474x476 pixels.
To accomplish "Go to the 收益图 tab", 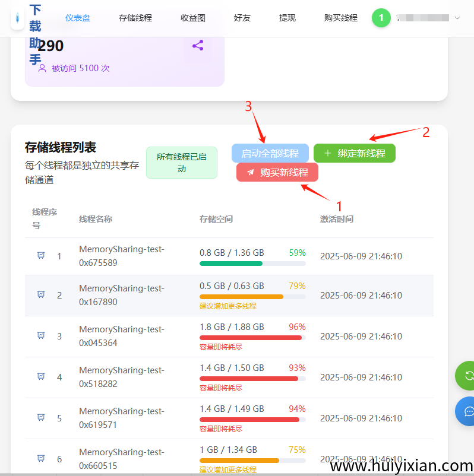I will 193,18.
